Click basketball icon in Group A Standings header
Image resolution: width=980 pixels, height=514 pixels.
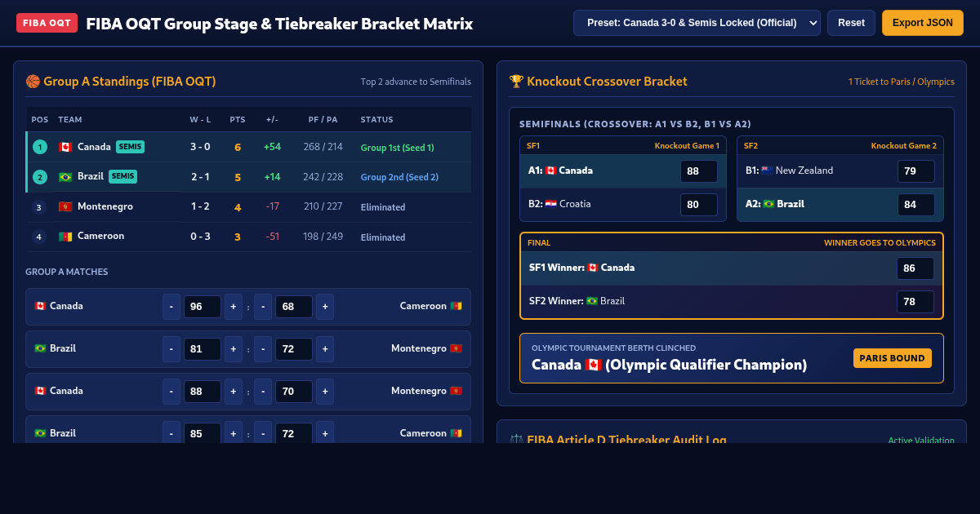coord(33,82)
